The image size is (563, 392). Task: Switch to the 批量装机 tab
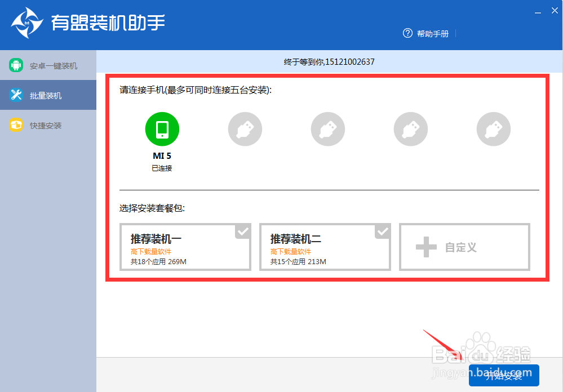click(48, 95)
